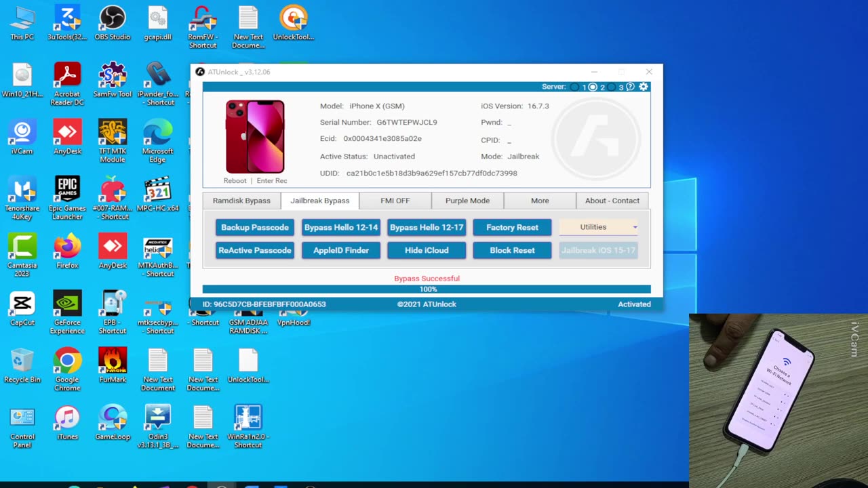Open iTunes desktop icon

click(x=67, y=423)
